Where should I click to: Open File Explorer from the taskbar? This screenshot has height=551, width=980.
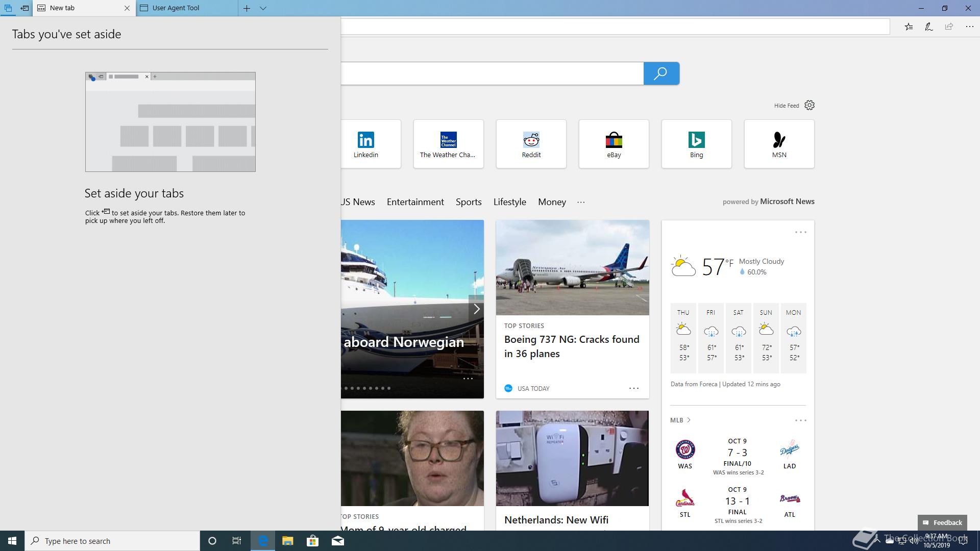click(x=287, y=541)
